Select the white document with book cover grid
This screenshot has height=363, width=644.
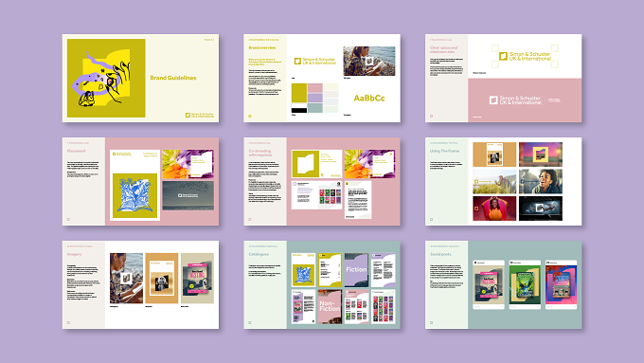pos(316,195)
